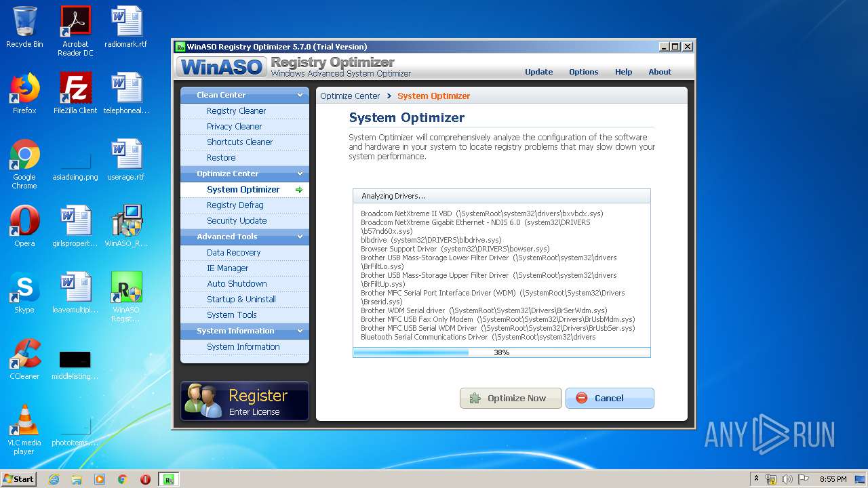The width and height of the screenshot is (868, 488).
Task: Launch the WinASO Registry Optimizer desktop shortcut
Action: [126, 297]
